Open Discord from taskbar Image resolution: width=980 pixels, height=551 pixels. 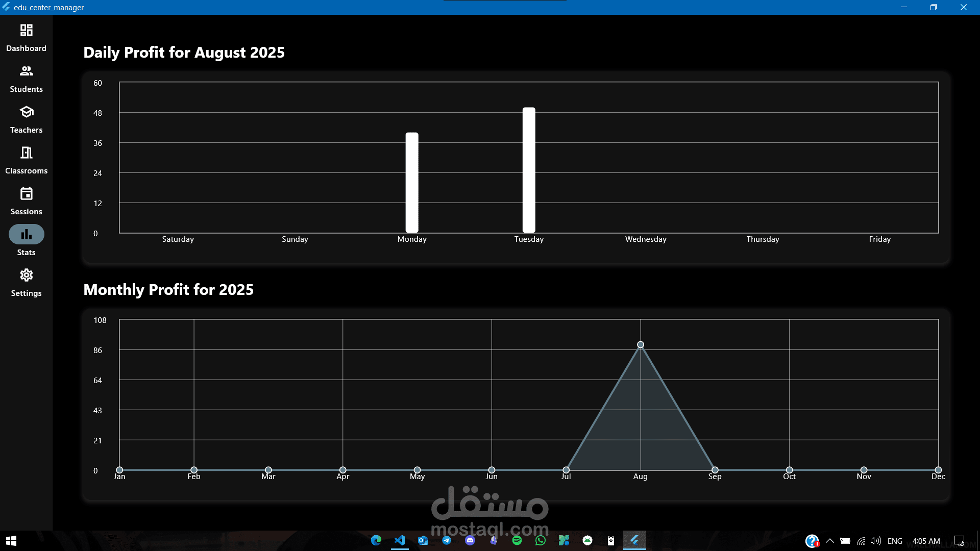[x=470, y=540]
